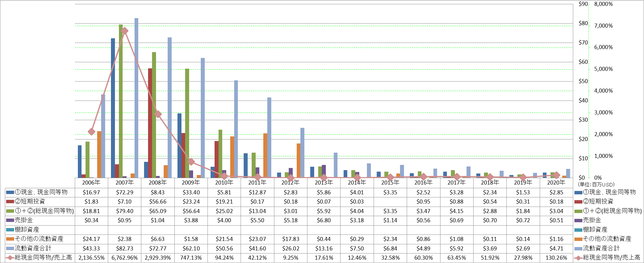Select the 747.13% ratio cell
644x263 pixels.
pyautogui.click(x=191, y=258)
